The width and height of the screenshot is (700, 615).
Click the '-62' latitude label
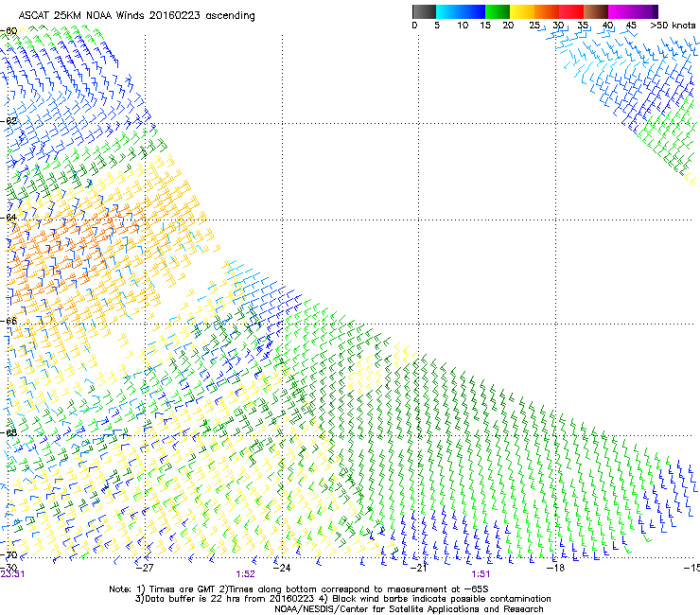tap(9, 121)
